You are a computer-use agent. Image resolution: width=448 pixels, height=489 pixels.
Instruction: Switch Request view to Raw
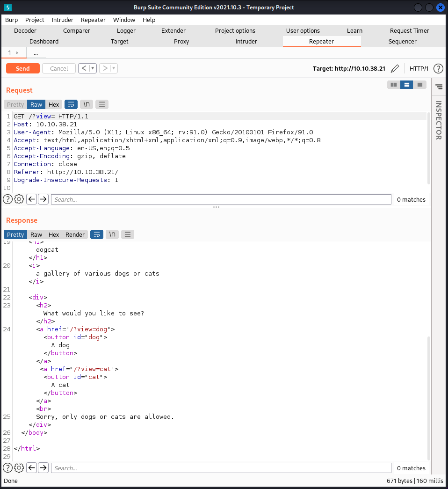pyautogui.click(x=36, y=104)
